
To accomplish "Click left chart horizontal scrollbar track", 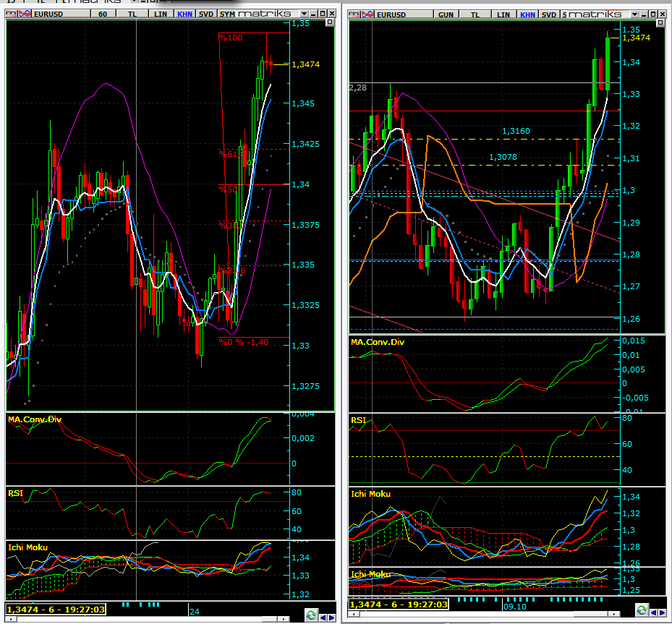I will [x=145, y=618].
